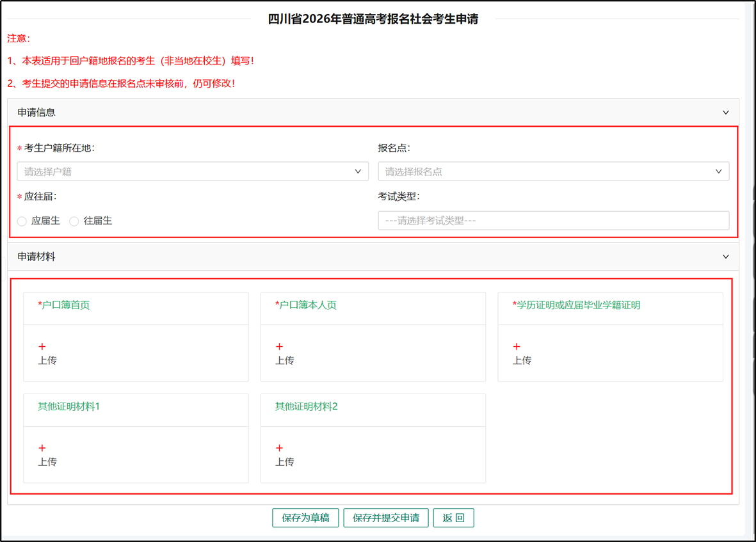Click the 上传 text under 学历证明或应届毕业学籍证明
Screen dimensions: 756x542
pyautogui.click(x=522, y=360)
